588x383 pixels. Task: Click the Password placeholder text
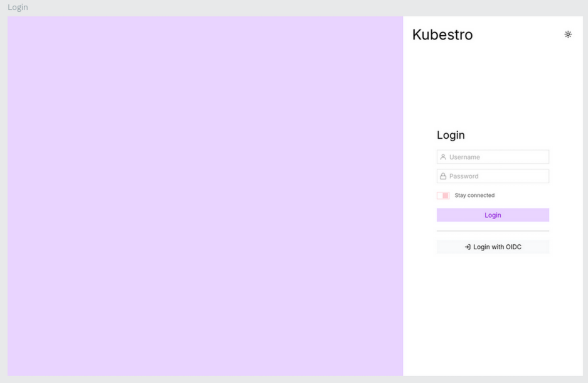(464, 176)
